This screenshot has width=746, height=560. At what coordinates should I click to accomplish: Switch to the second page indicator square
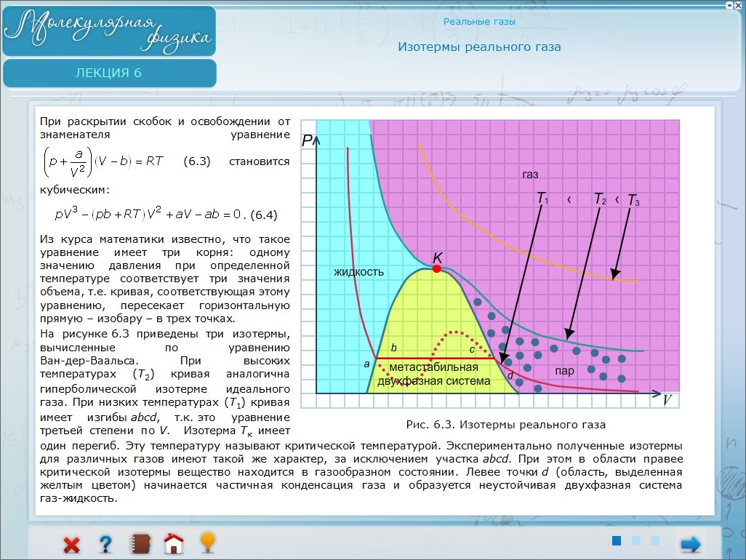pyautogui.click(x=636, y=540)
